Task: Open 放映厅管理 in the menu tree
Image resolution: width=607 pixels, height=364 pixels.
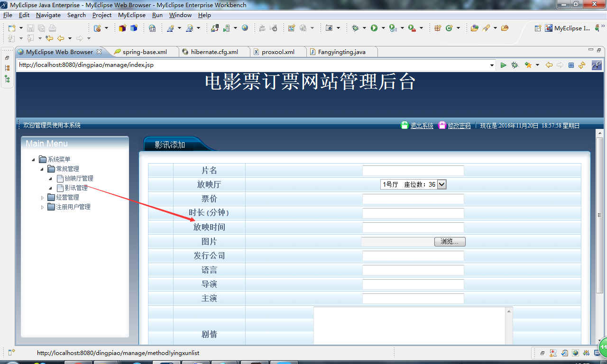Action: pos(79,179)
